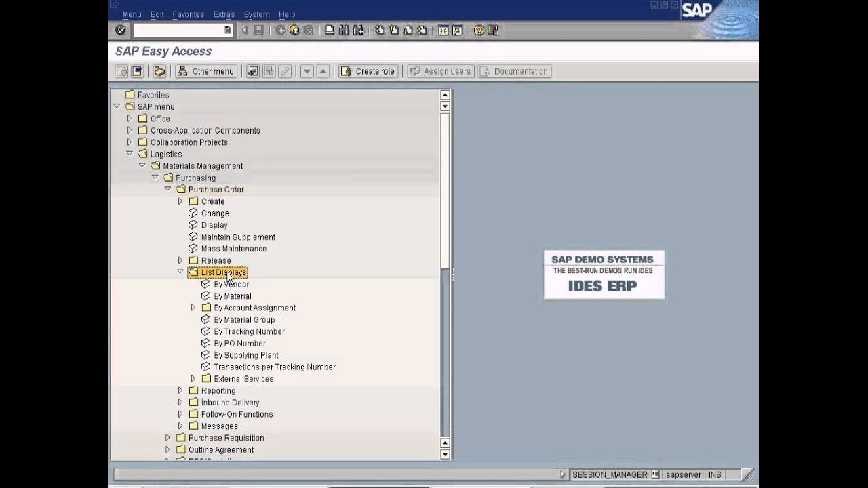Select the Change transaction cube icon

193,213
